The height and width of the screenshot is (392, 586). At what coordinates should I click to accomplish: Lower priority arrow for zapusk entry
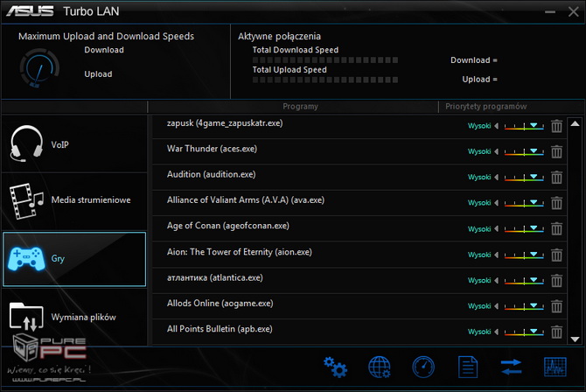[496, 126]
